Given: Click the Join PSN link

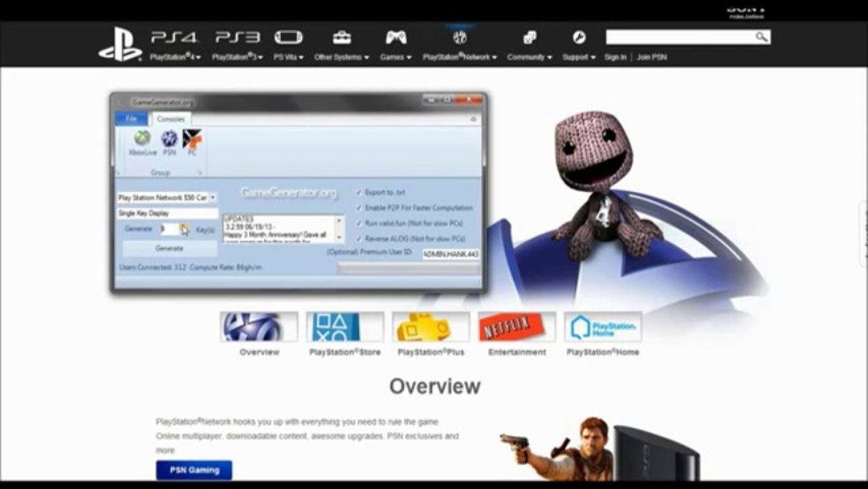Looking at the screenshot, I should [652, 58].
